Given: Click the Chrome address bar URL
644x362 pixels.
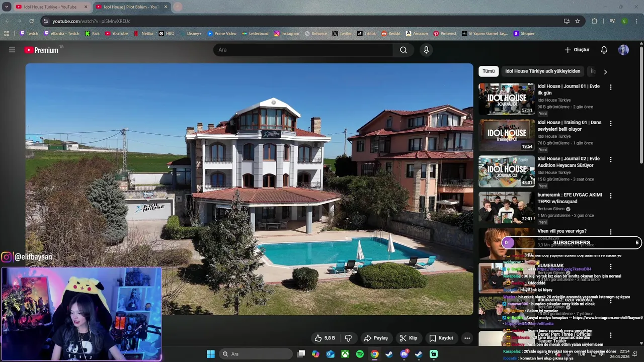Looking at the screenshot, I should pos(91,21).
